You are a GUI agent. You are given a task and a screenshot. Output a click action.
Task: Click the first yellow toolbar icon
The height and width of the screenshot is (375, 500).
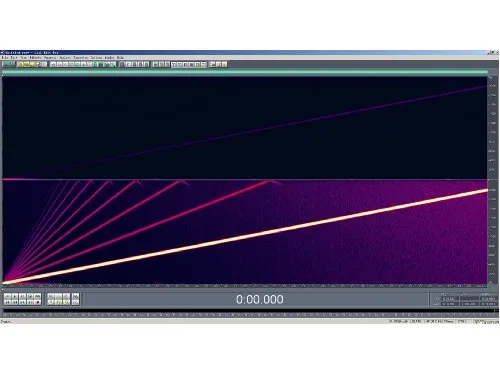[20, 64]
